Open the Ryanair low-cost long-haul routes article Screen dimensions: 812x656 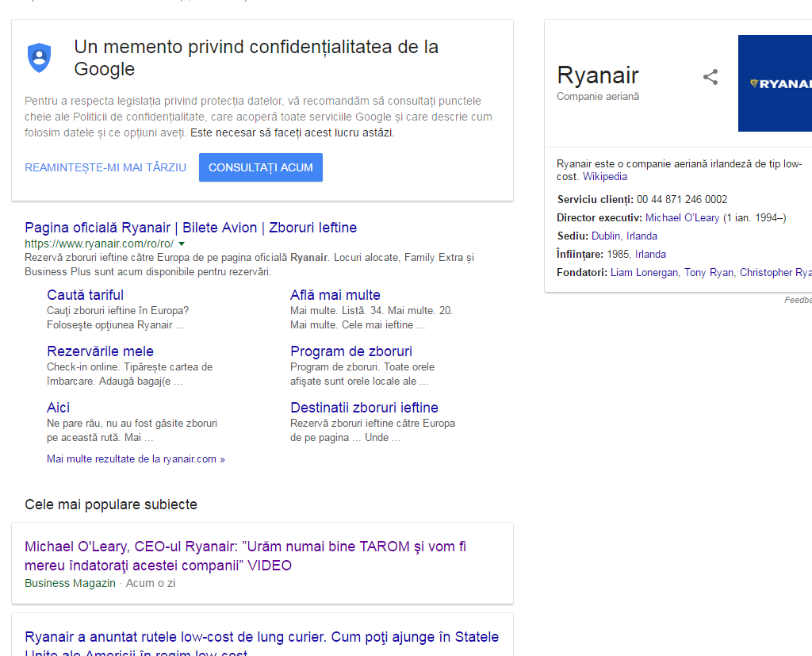pyautogui.click(x=262, y=638)
